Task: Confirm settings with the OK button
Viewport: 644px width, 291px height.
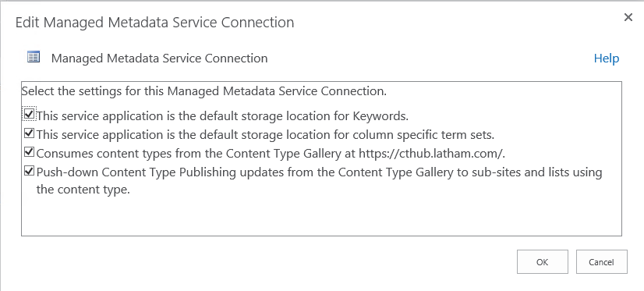Action: click(x=542, y=262)
